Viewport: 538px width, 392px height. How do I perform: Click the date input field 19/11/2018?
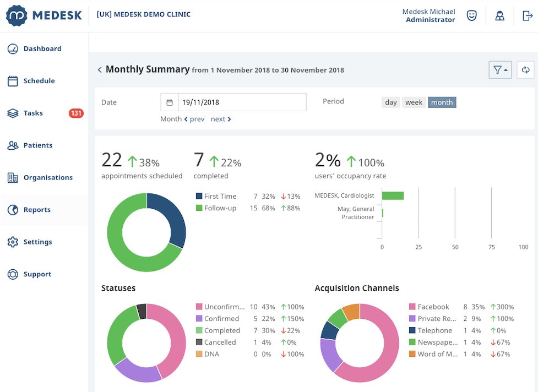(242, 102)
